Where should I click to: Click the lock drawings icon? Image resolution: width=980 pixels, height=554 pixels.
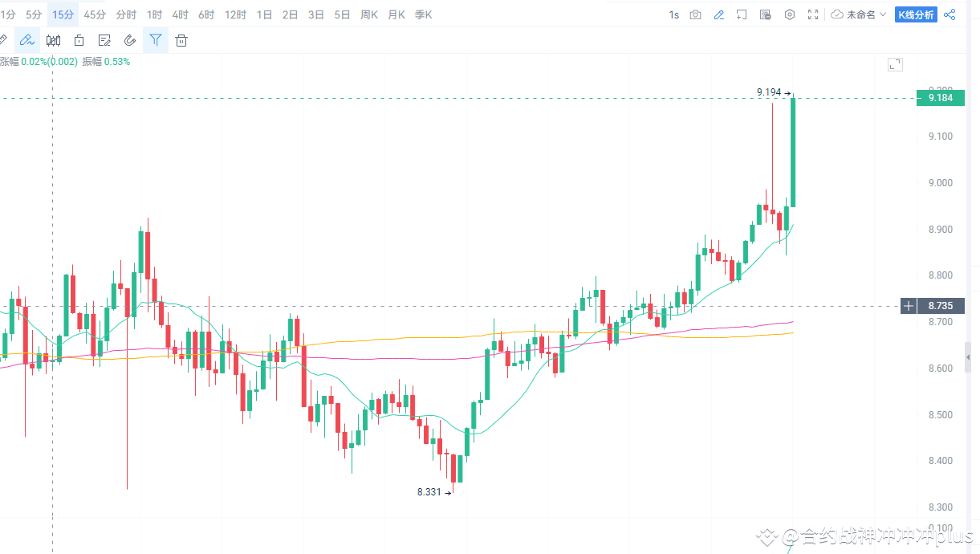(x=79, y=40)
